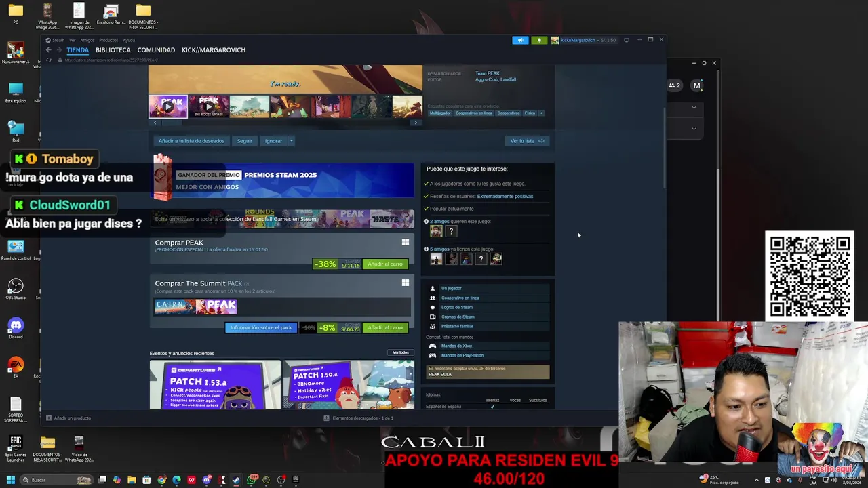Image resolution: width=868 pixels, height=488 pixels.
Task: Click Ver tu lista button
Action: pos(527,141)
